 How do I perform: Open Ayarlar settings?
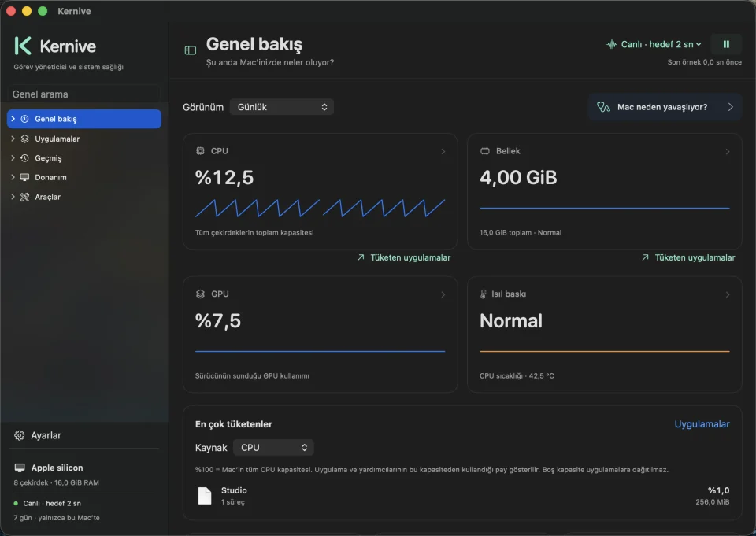39,435
